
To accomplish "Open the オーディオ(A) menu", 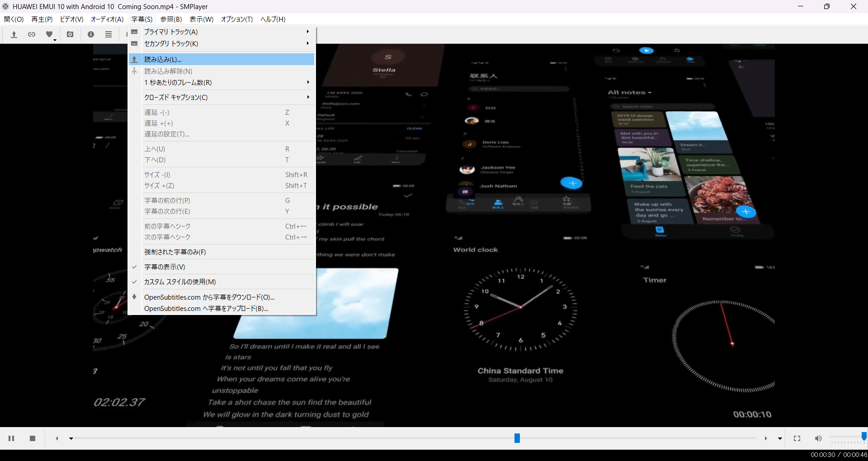I will (x=107, y=19).
